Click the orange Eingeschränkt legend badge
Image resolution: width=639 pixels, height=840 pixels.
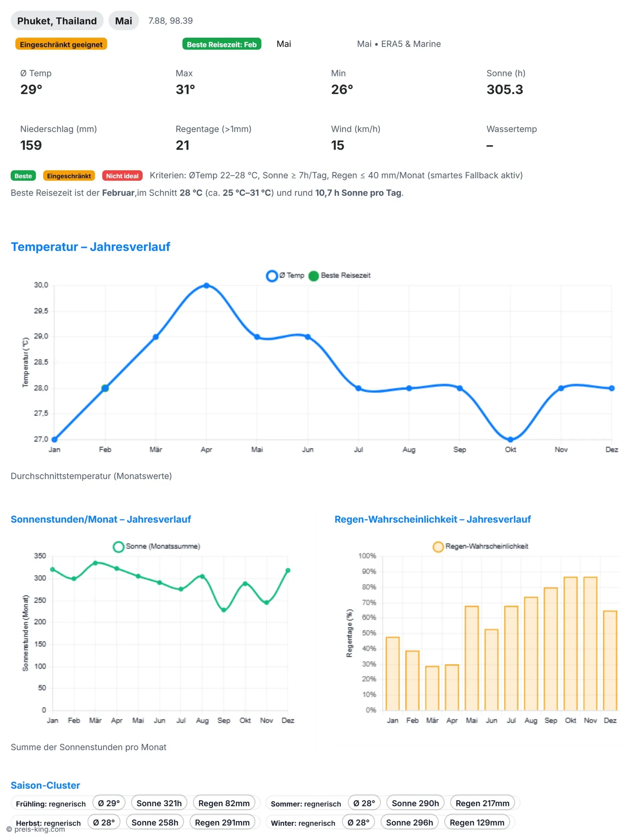point(69,176)
